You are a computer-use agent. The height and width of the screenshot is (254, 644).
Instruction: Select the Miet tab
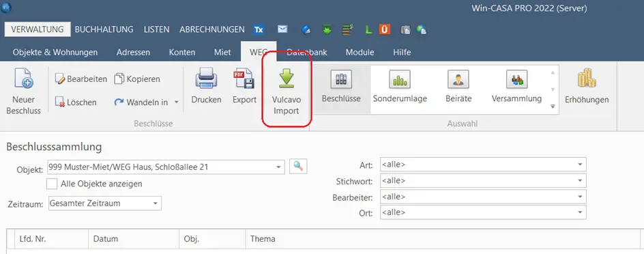(x=222, y=52)
